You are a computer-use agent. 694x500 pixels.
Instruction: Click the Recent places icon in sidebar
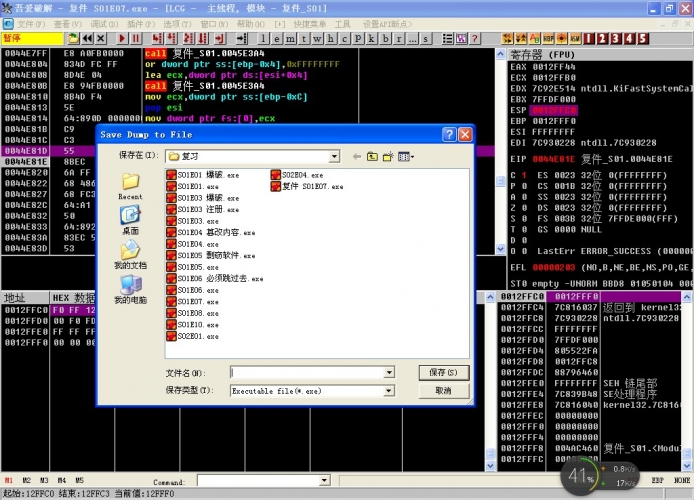tap(130, 183)
